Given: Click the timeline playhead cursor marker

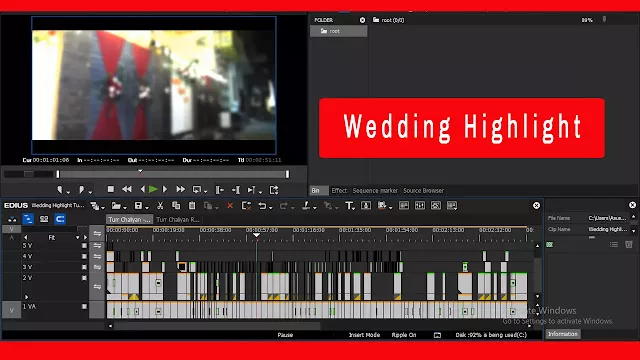Looking at the screenshot, I should point(256,236).
